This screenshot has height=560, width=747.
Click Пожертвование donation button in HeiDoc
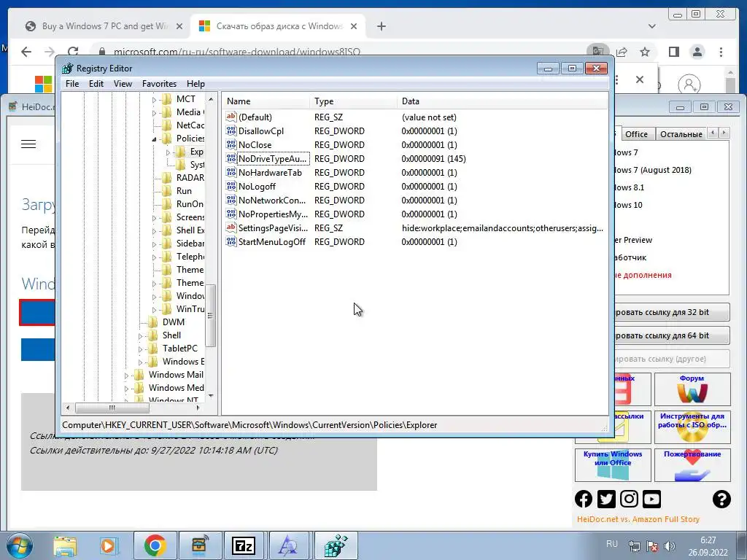click(692, 465)
